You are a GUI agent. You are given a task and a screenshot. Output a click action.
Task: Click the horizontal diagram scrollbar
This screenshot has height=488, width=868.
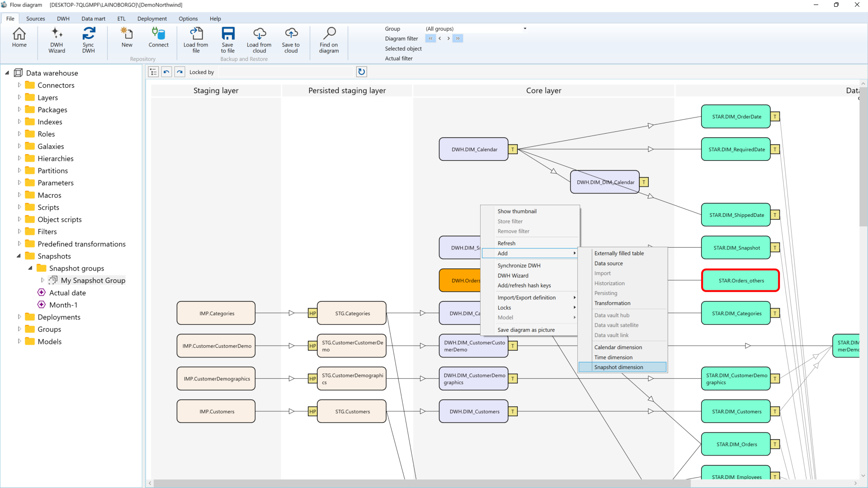coord(422,483)
